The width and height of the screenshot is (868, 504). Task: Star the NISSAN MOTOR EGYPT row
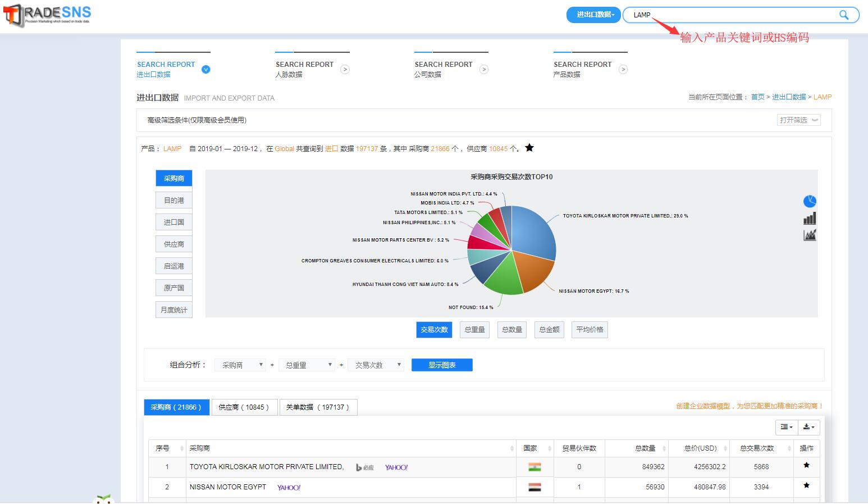tap(806, 485)
